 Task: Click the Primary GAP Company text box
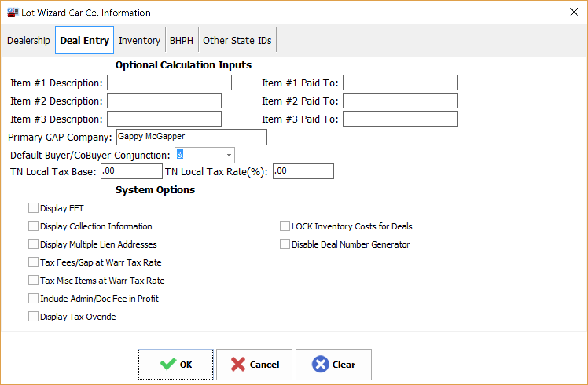tap(191, 137)
